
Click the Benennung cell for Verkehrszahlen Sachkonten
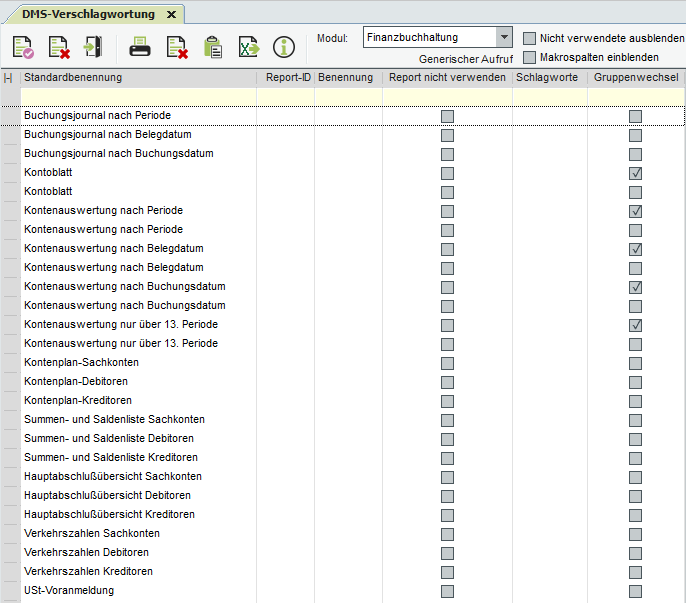pyautogui.click(x=349, y=534)
